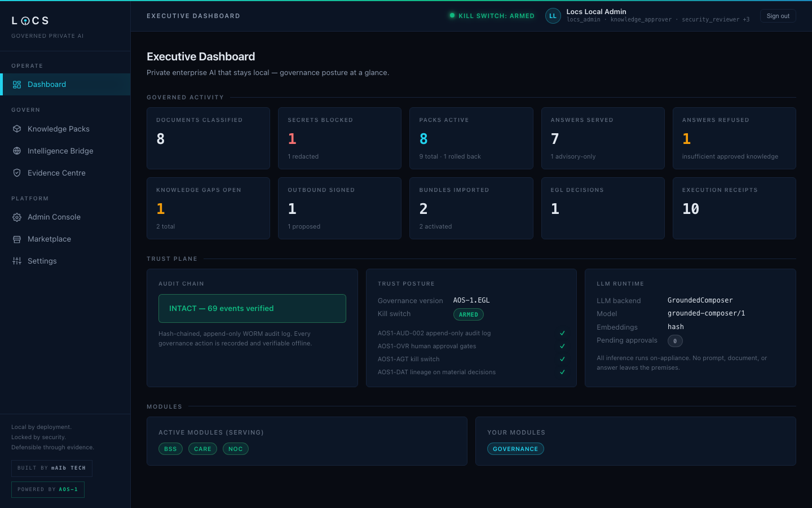Click checkmark for AOS1-DAT lineage on material decisions
812x508 pixels.
pyautogui.click(x=562, y=372)
